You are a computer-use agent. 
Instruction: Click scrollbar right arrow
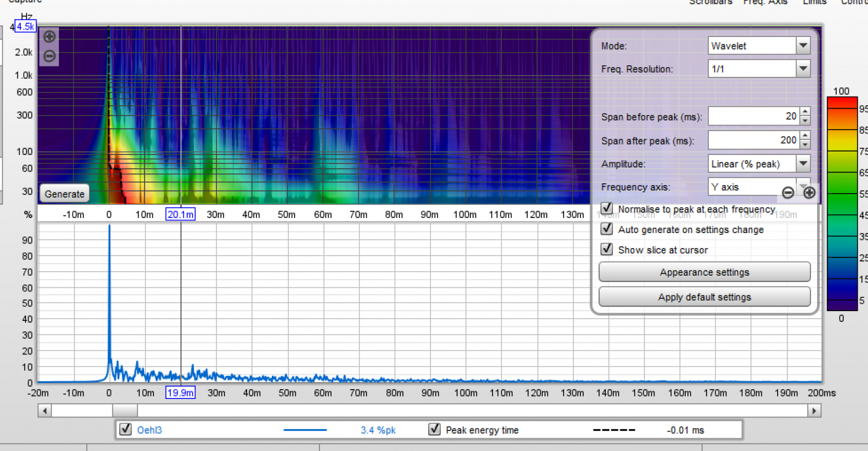coord(814,411)
